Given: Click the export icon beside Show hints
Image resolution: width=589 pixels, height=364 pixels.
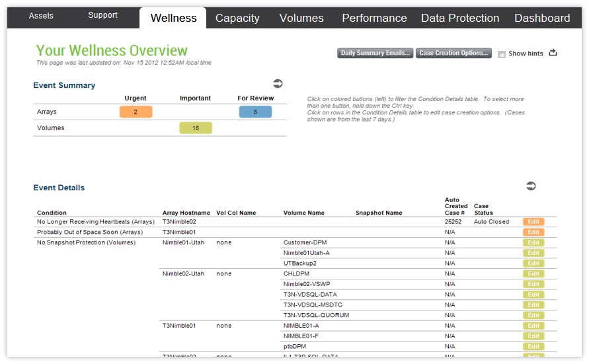Looking at the screenshot, I should click(x=553, y=53).
